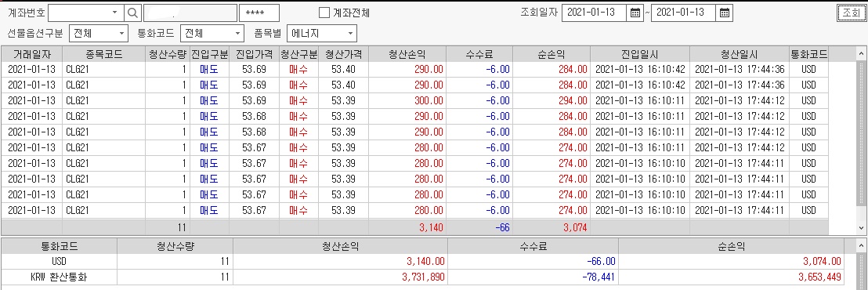The height and width of the screenshot is (290, 868).
Task: Click the 조회 search button
Action: (x=852, y=13)
